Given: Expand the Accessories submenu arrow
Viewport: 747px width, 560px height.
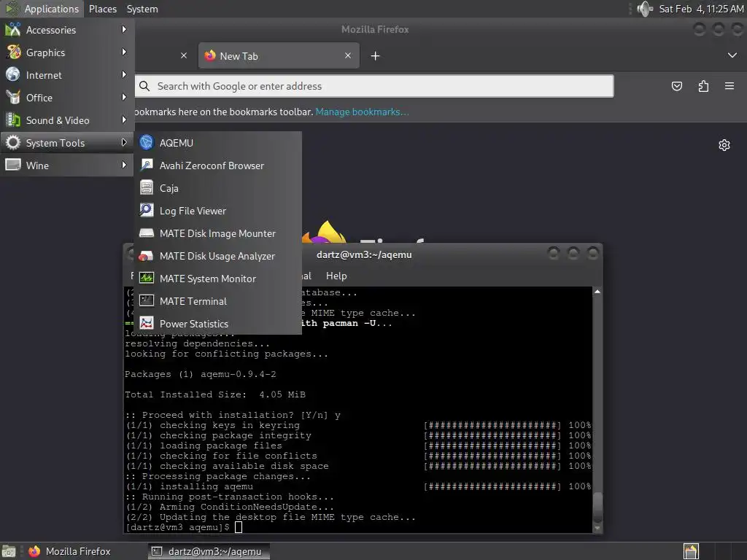Looking at the screenshot, I should pyautogui.click(x=124, y=29).
